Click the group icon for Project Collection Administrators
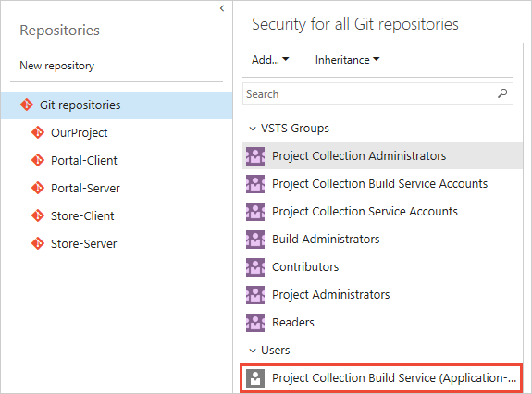Viewport: 532px width, 394px height. [x=255, y=156]
